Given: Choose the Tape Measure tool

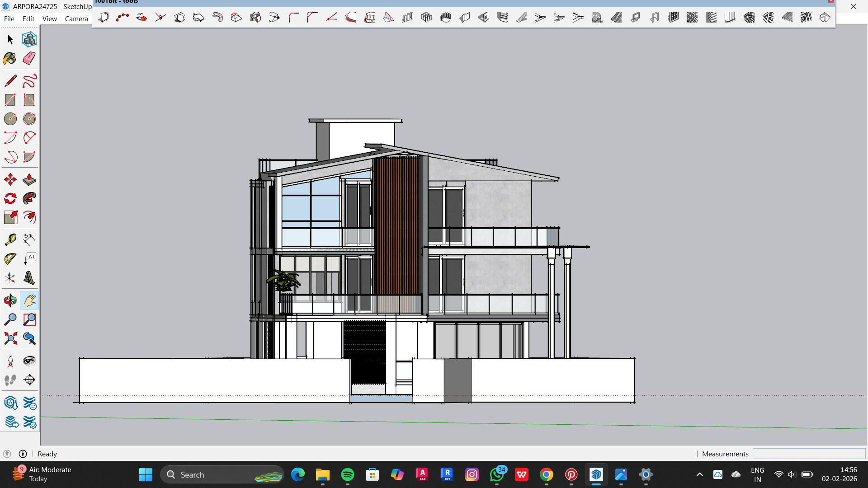Looking at the screenshot, I should pyautogui.click(x=10, y=239).
